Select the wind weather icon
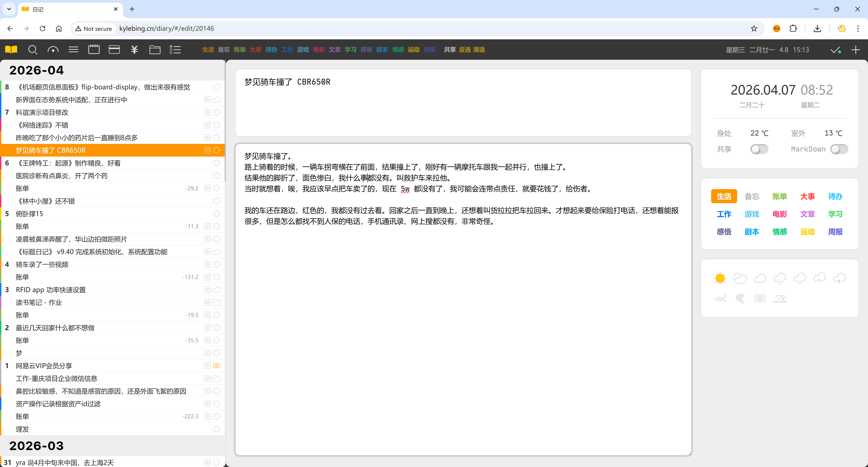 [x=720, y=298]
